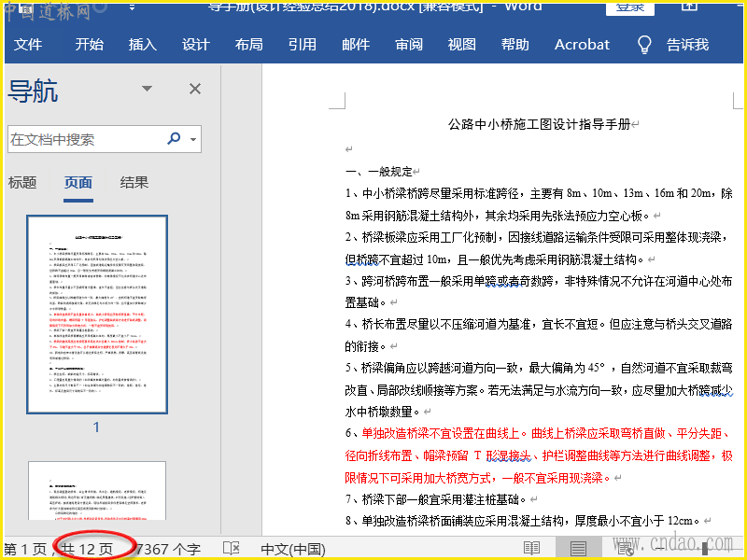This screenshot has height=560, width=747.
Task: Open the navigation pane options dropdown arrow
Action: click(x=148, y=88)
